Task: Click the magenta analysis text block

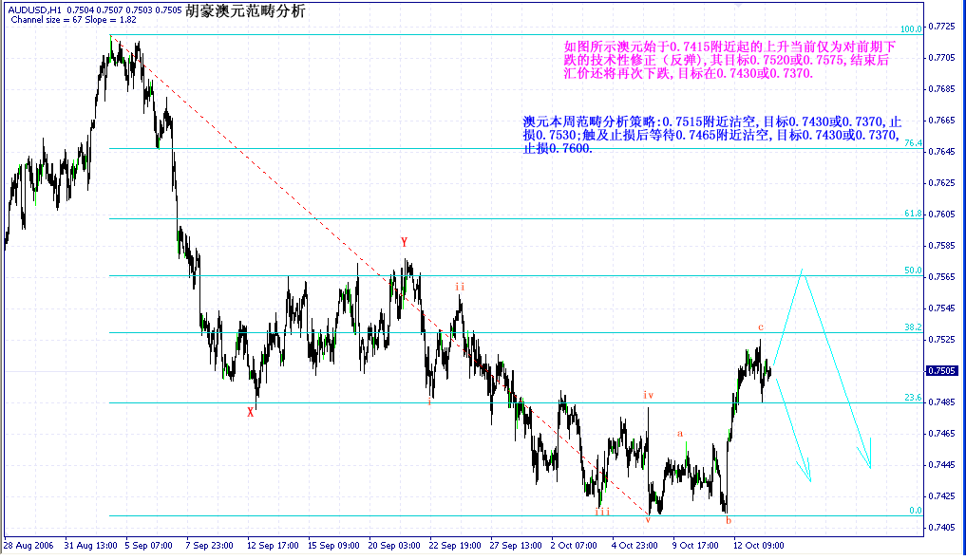Action: coord(729,60)
